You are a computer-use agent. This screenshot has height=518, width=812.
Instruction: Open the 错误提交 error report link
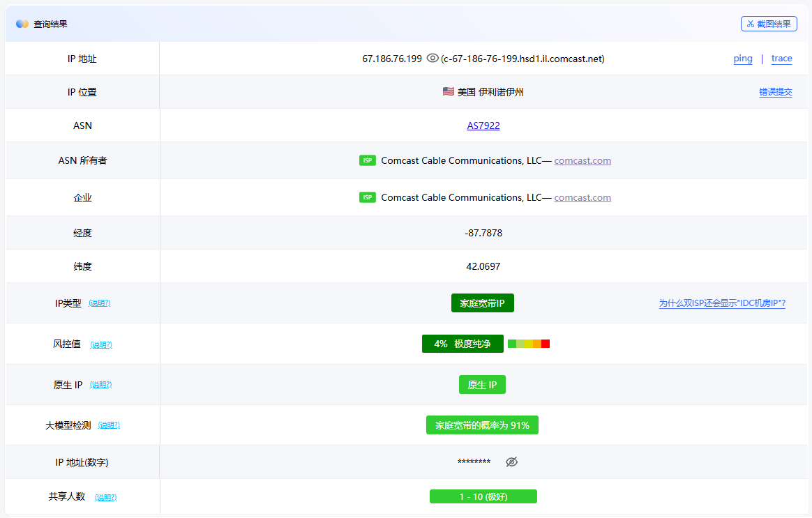pos(775,92)
